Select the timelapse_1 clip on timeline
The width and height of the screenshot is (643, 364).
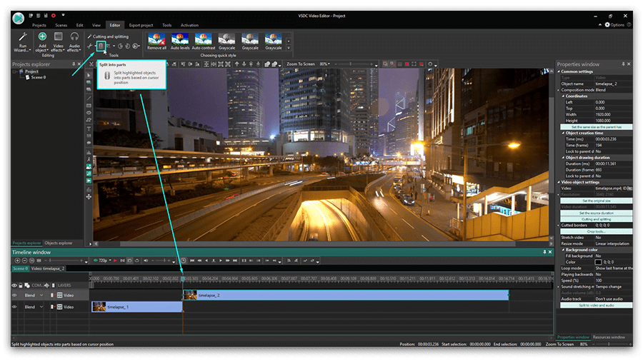point(136,307)
